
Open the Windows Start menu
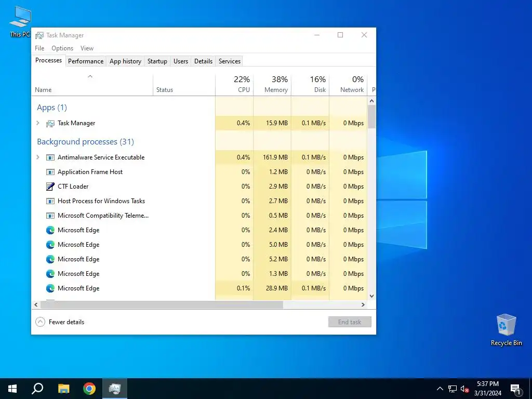click(x=12, y=389)
